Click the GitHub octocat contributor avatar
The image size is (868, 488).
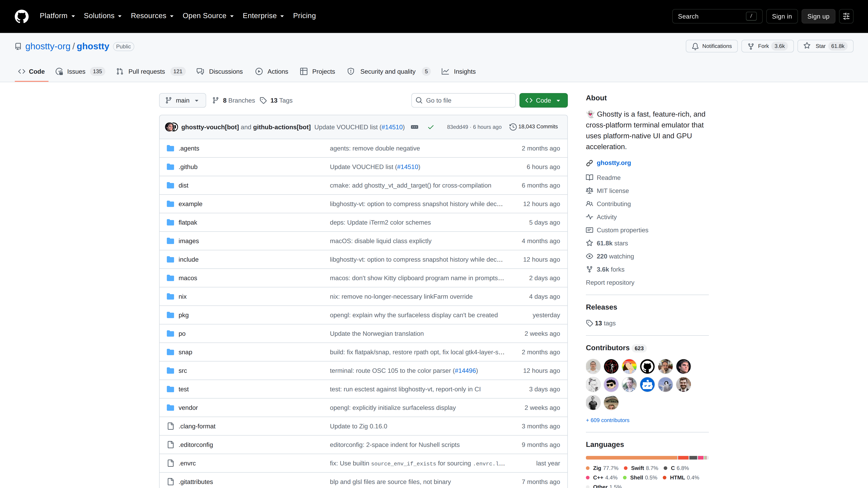click(x=647, y=366)
